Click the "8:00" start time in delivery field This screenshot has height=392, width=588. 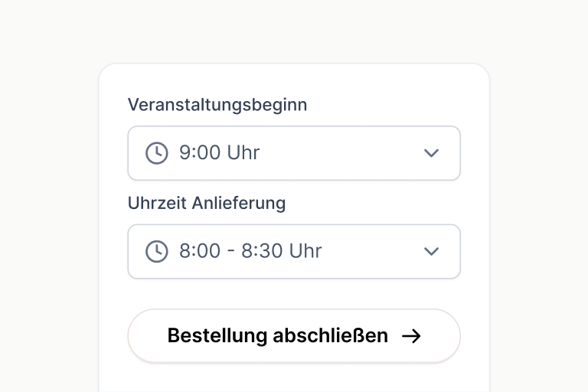pos(200,251)
